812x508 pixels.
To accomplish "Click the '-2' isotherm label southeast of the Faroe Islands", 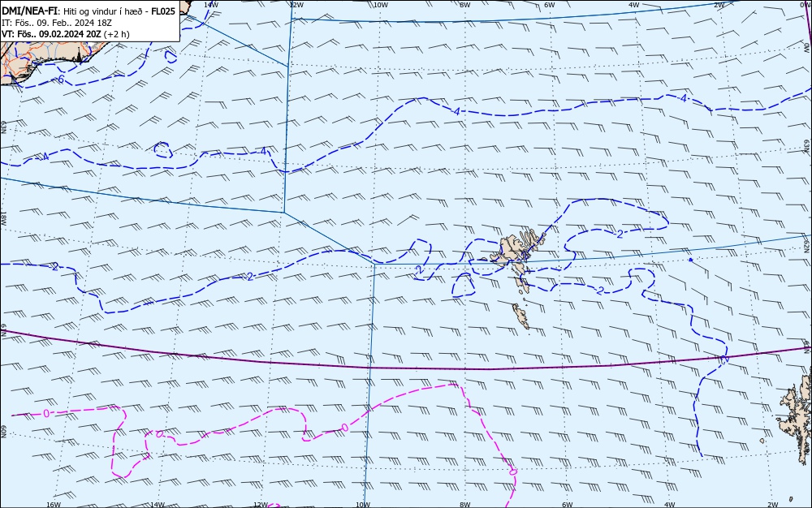I will click(599, 291).
